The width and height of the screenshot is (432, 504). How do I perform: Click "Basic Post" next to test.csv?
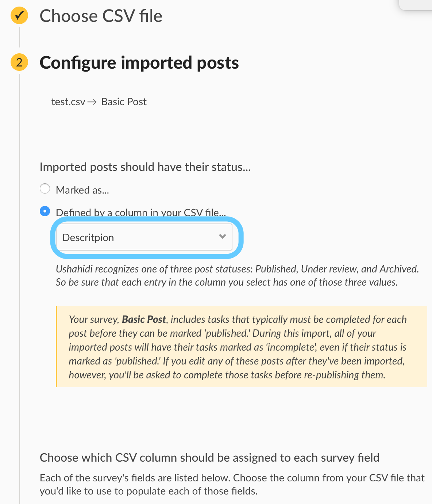click(124, 102)
